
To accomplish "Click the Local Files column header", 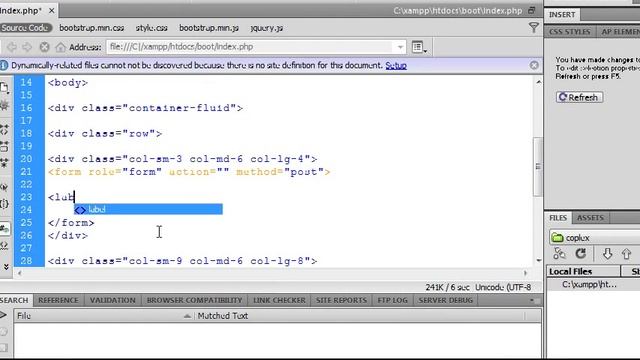I will [x=583, y=271].
